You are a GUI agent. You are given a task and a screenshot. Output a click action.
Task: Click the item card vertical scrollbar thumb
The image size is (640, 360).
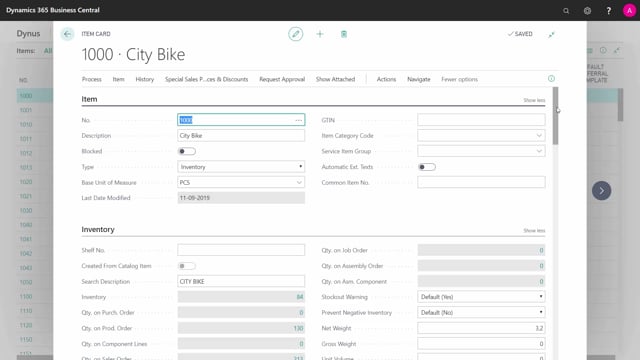[x=556, y=116]
